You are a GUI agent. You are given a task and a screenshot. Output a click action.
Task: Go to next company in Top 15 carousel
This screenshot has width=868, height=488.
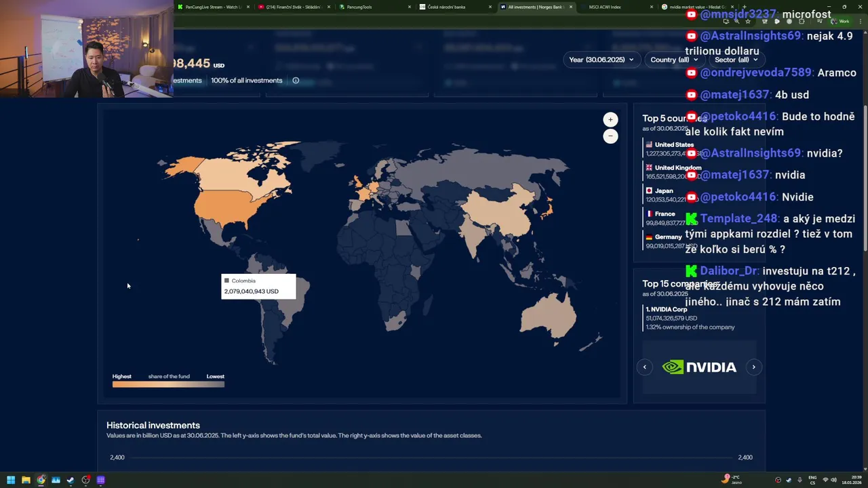point(753,367)
